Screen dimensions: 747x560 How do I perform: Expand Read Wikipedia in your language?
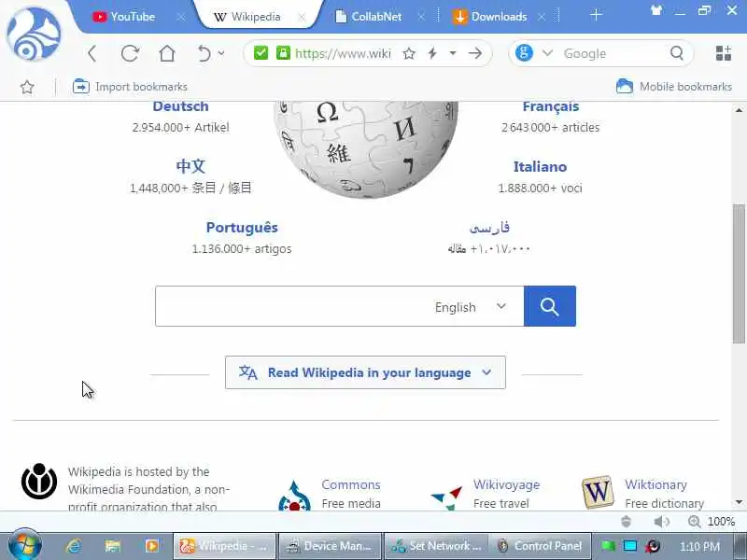365,372
